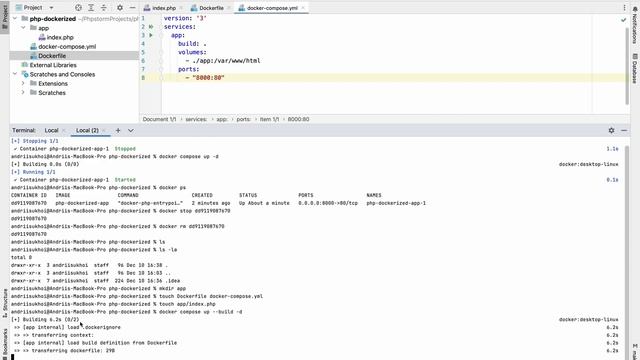The width and height of the screenshot is (640, 360).
Task: Close the index.php editor tab
Action: [x=181, y=8]
